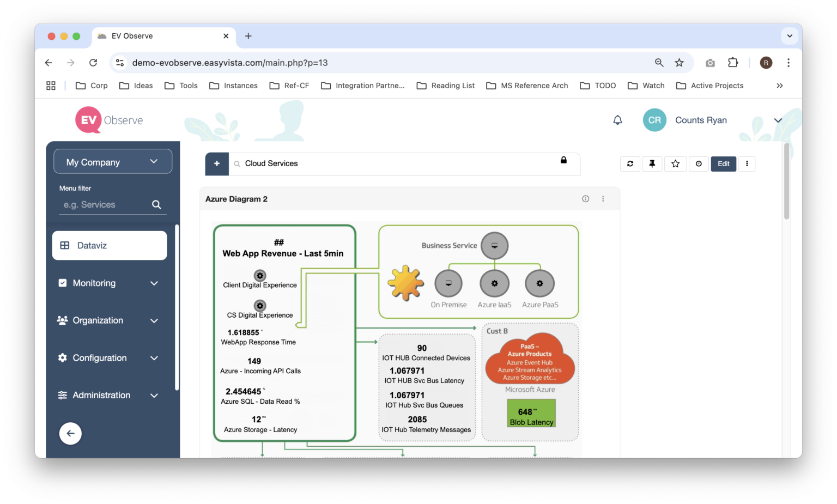Click the CR user avatar circle
Screen dimensions: 837x504
coord(654,120)
